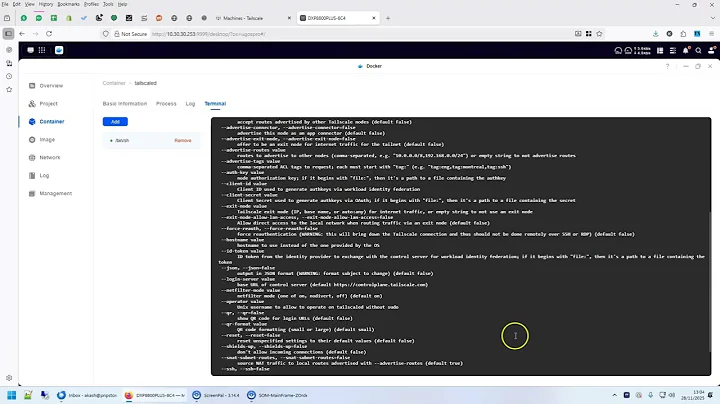The height and width of the screenshot is (404, 720).
Task: Go to Container breadcrumb link
Action: [x=114, y=83]
